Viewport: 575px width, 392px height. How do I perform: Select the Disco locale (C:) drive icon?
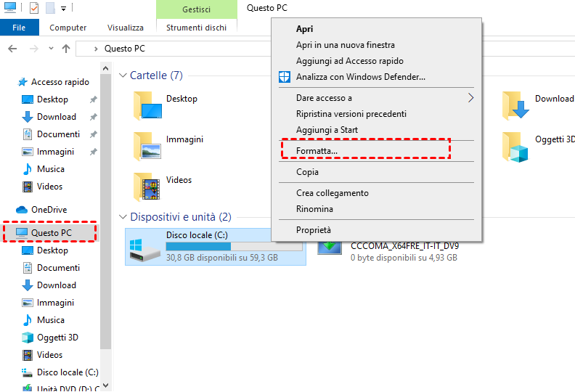[x=145, y=249]
